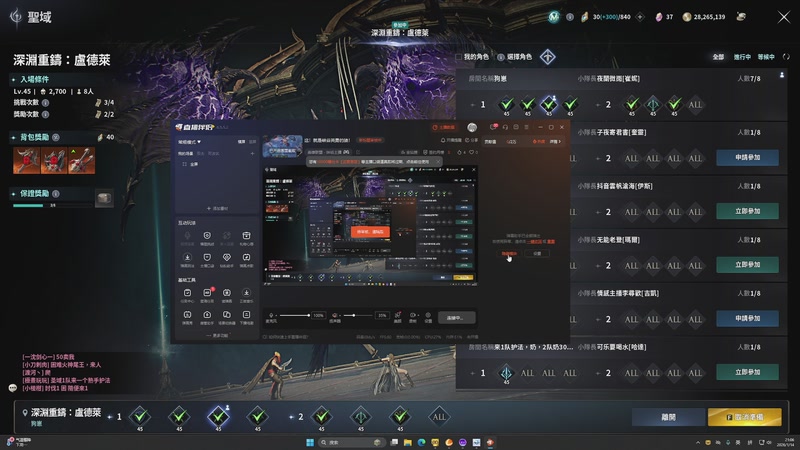Click the purple crystal currency icon
Viewport: 800px width, 450px height.
point(659,17)
